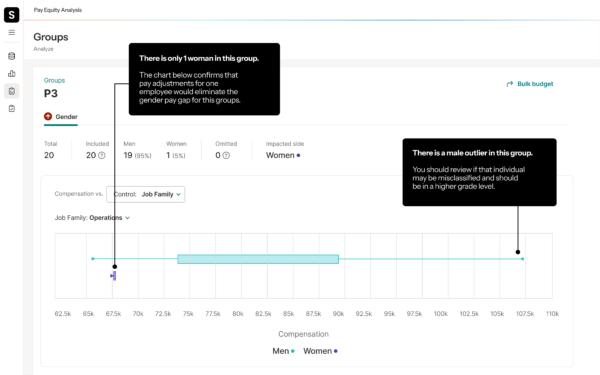Click the women's purple data marker
This screenshot has height=375, width=600.
114,276
